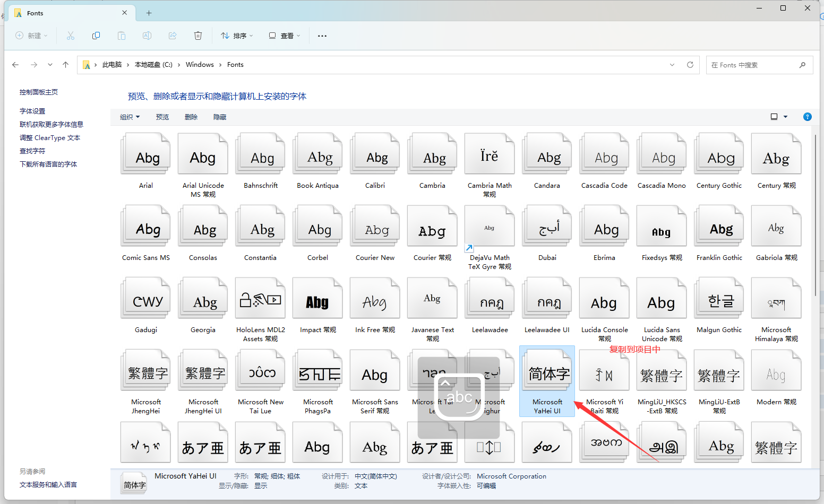The width and height of the screenshot is (824, 504).
Task: Open the three-dots more options menu
Action: pos(322,36)
